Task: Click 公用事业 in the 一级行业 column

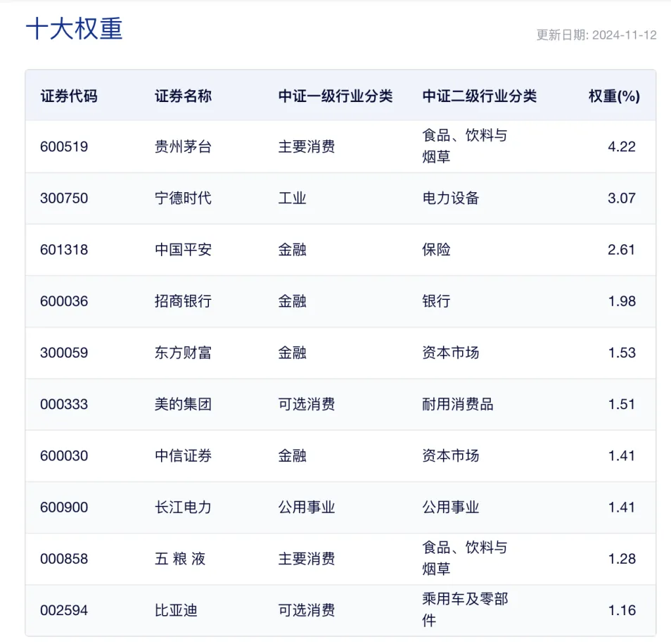Action: [x=307, y=507]
